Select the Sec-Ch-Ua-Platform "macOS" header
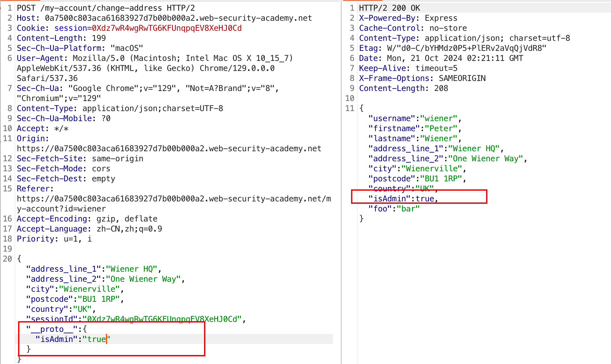 coord(80,48)
